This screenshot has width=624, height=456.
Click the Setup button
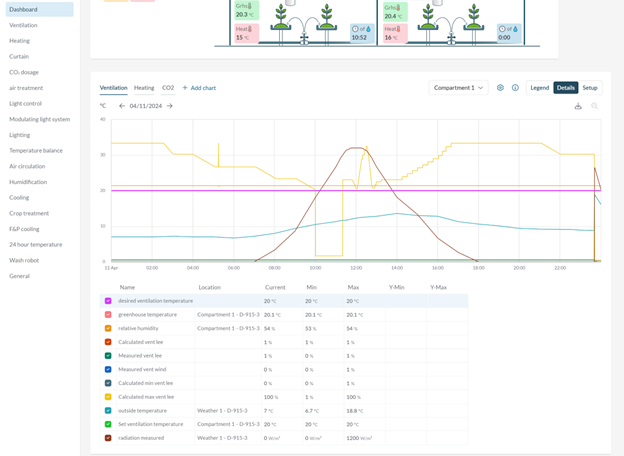coord(590,88)
